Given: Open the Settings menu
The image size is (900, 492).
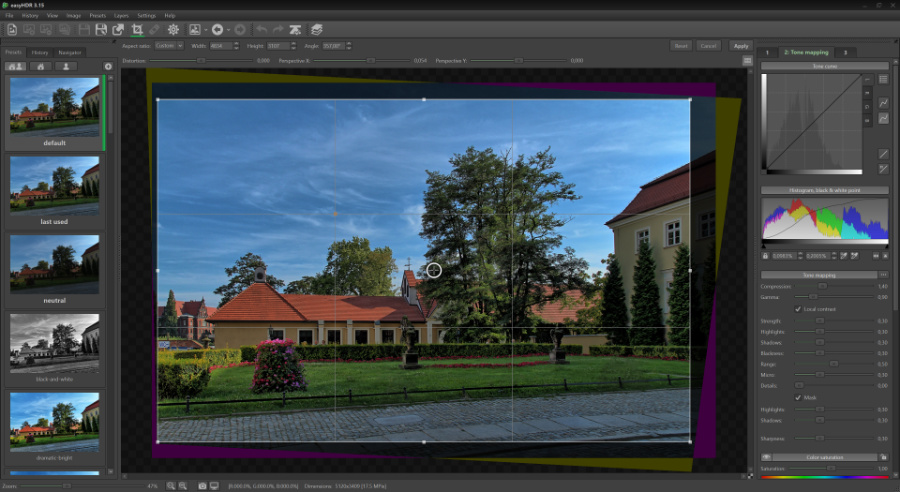Looking at the screenshot, I should coord(146,16).
